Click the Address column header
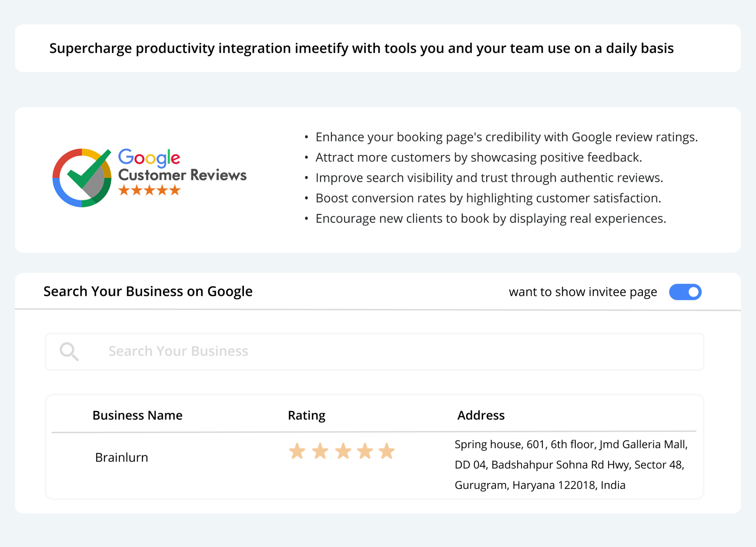This screenshot has height=547, width=756. coord(481,416)
